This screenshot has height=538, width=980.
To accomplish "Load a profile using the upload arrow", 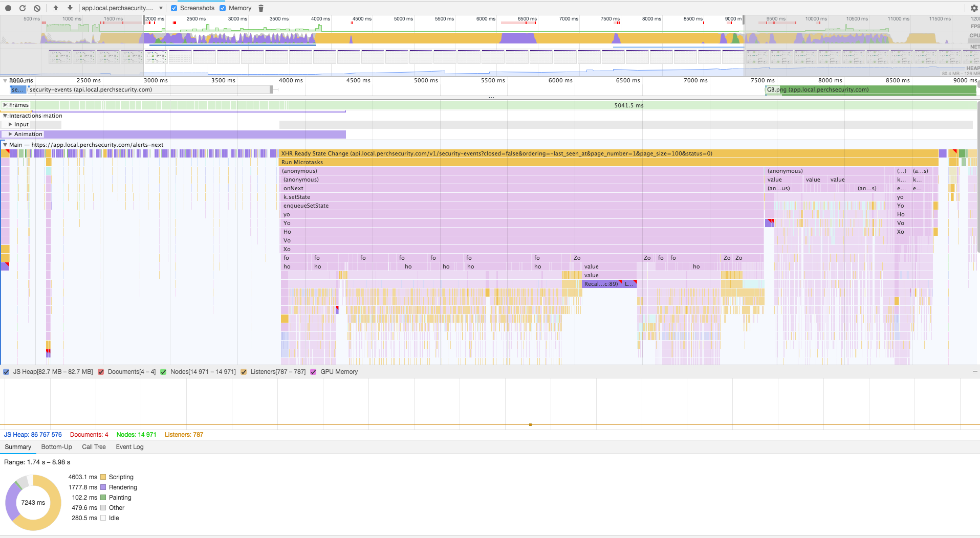I will [56, 8].
